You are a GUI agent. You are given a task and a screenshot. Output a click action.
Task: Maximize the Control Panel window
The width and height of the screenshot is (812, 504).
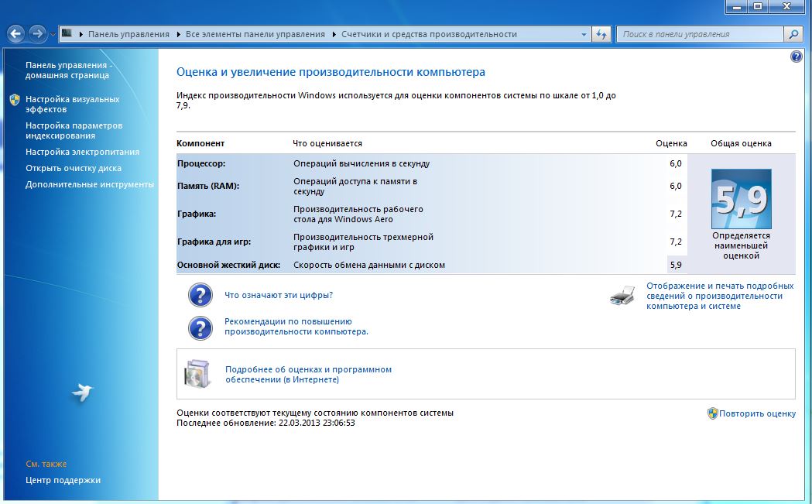coord(757,6)
